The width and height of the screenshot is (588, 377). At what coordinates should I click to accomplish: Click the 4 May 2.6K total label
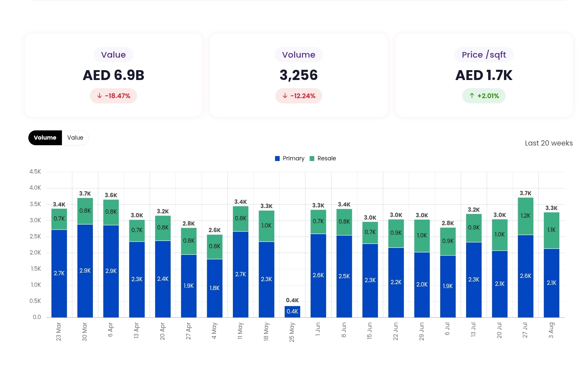tap(214, 230)
